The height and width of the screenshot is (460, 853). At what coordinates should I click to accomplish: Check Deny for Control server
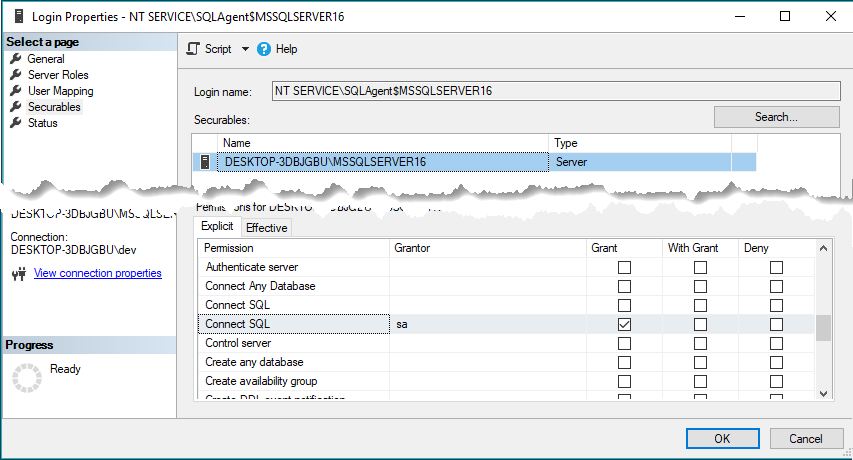coord(776,344)
